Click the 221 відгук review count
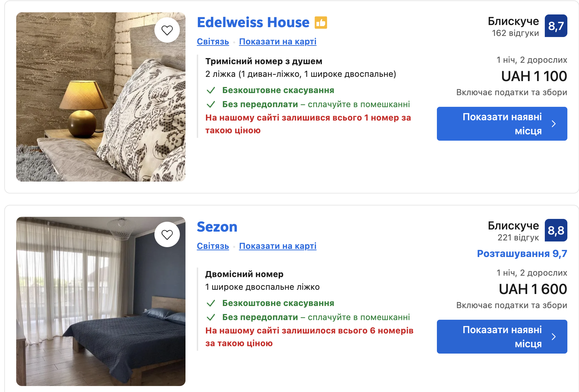This screenshot has height=392, width=579. point(518,238)
